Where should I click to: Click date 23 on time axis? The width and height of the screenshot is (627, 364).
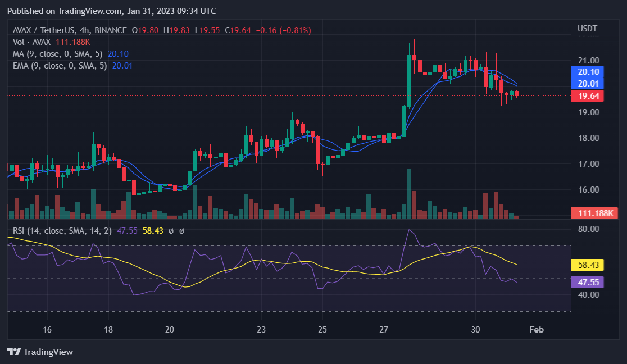[261, 330]
